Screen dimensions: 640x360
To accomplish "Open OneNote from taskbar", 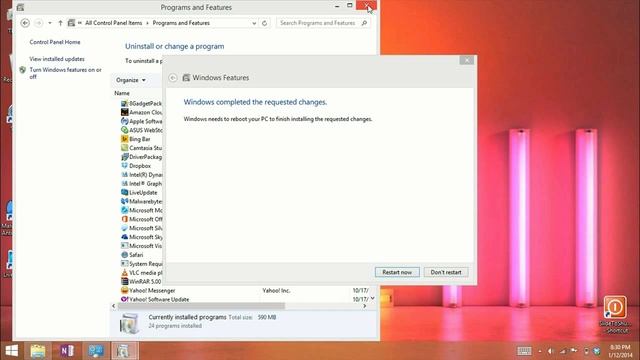I will 67,351.
